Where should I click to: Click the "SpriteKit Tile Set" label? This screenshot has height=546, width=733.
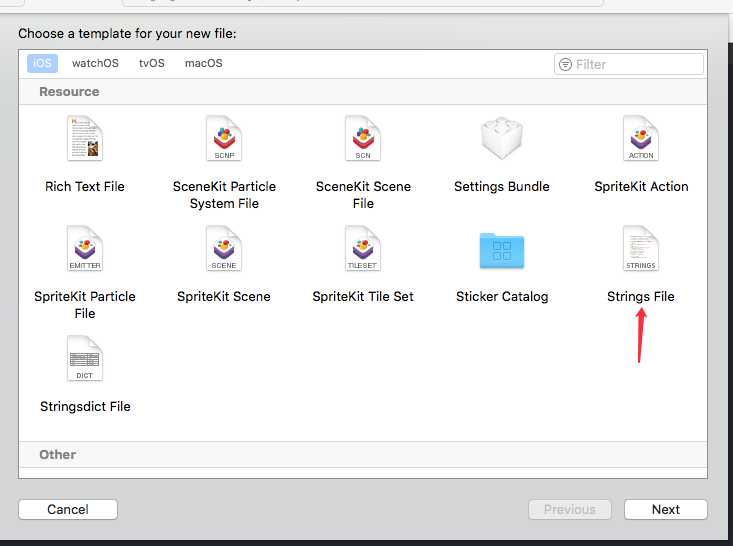click(x=363, y=297)
